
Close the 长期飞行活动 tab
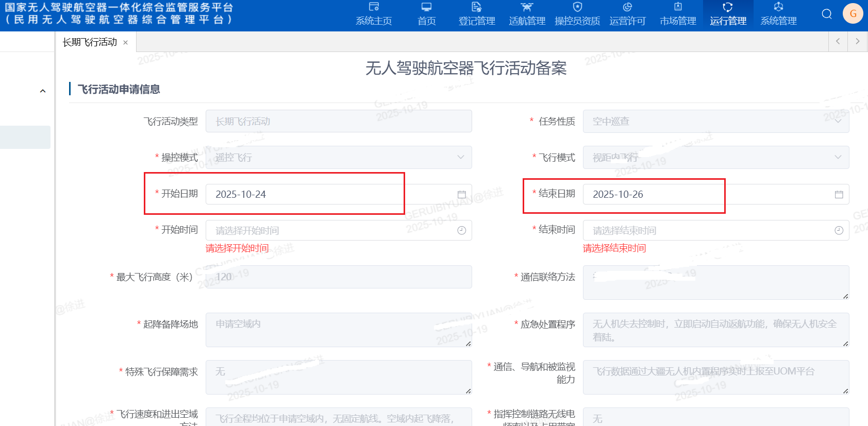[x=125, y=43]
